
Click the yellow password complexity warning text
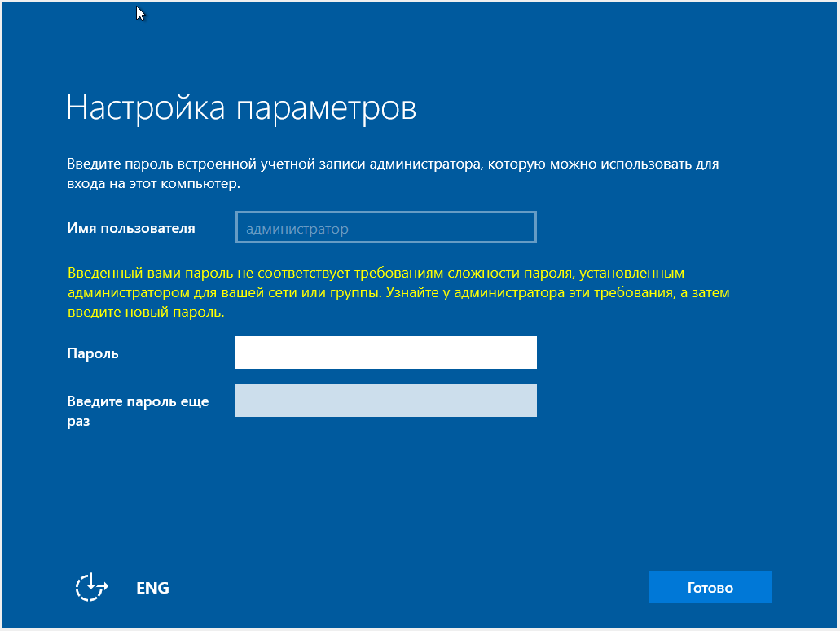398,293
